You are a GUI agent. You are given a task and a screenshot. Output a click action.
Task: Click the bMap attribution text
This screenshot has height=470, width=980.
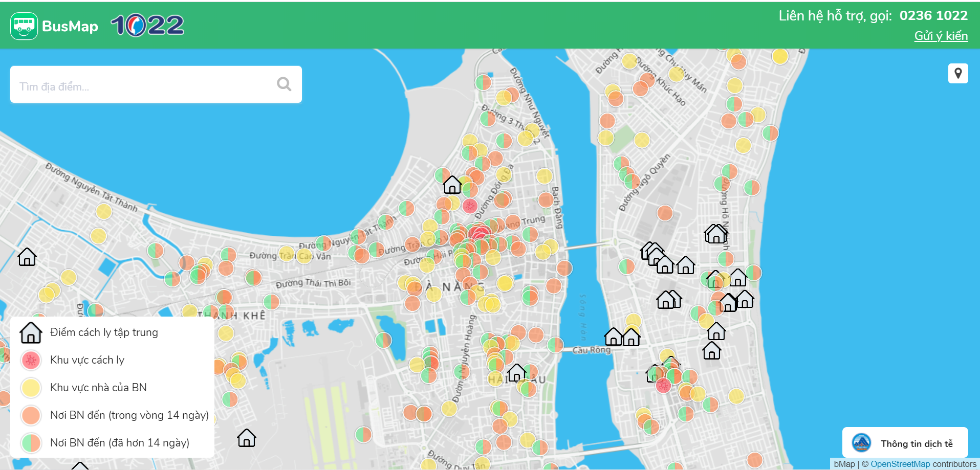(x=844, y=464)
